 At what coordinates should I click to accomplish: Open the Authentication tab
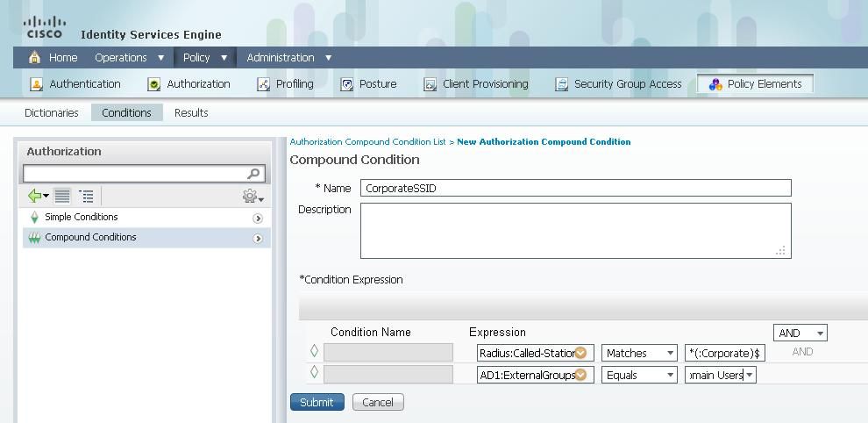pos(85,83)
